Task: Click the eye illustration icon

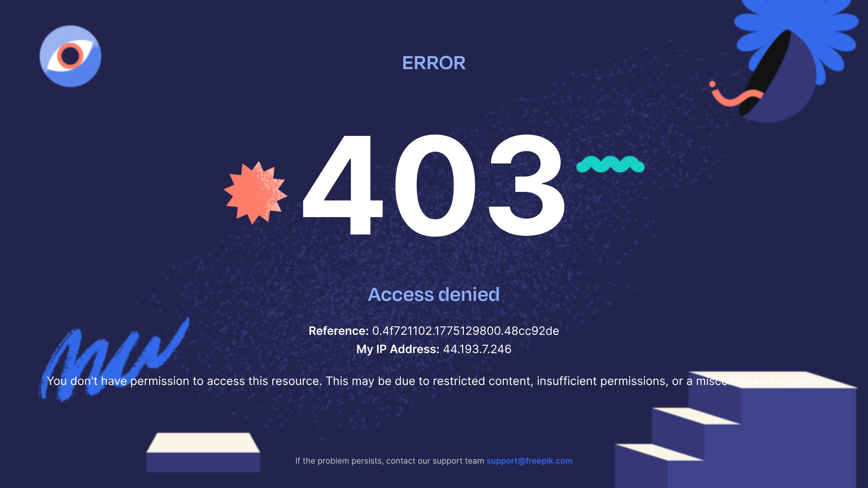Action: (x=70, y=56)
